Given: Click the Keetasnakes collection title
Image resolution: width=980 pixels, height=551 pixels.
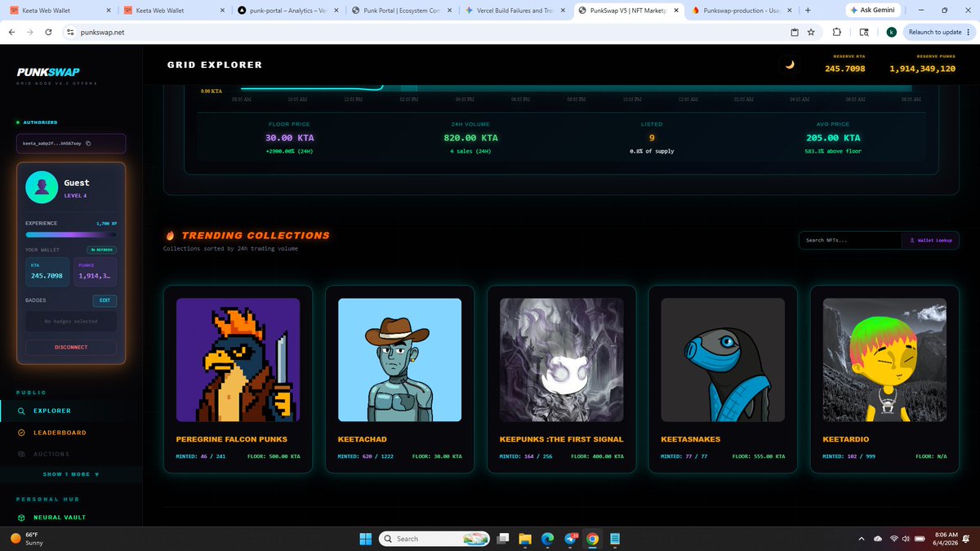Looking at the screenshot, I should point(693,439).
